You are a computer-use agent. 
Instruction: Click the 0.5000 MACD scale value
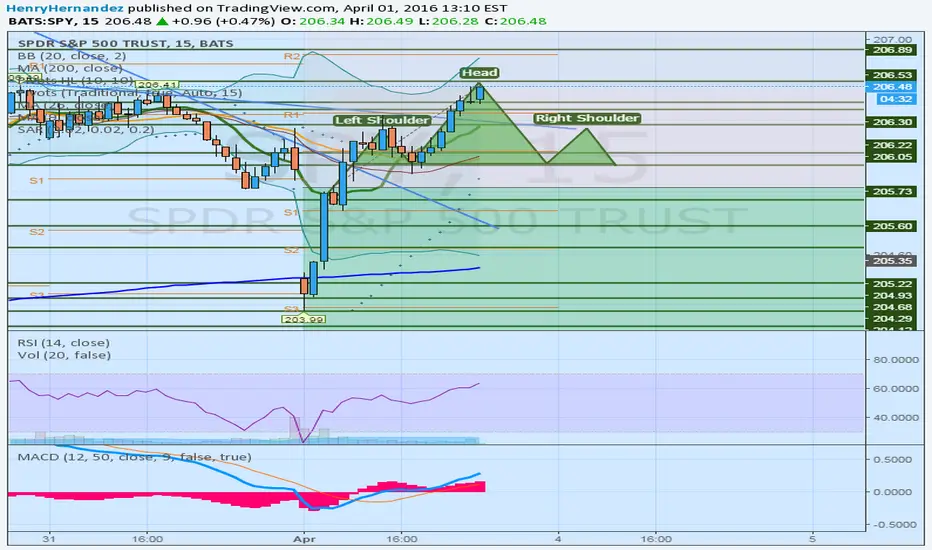[892, 460]
